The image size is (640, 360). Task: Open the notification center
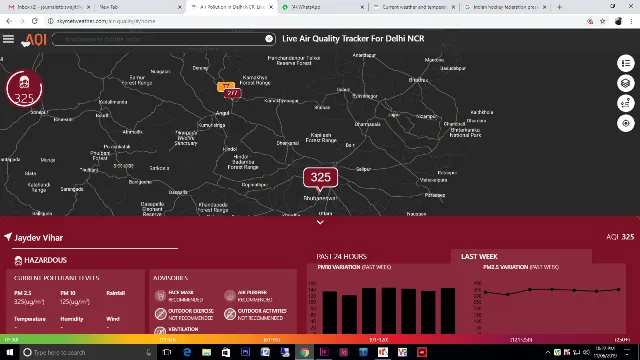pyautogui.click(x=627, y=352)
